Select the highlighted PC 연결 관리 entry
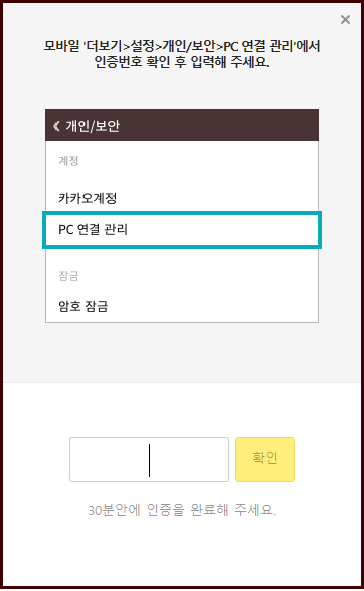The image size is (364, 591). tap(182, 230)
